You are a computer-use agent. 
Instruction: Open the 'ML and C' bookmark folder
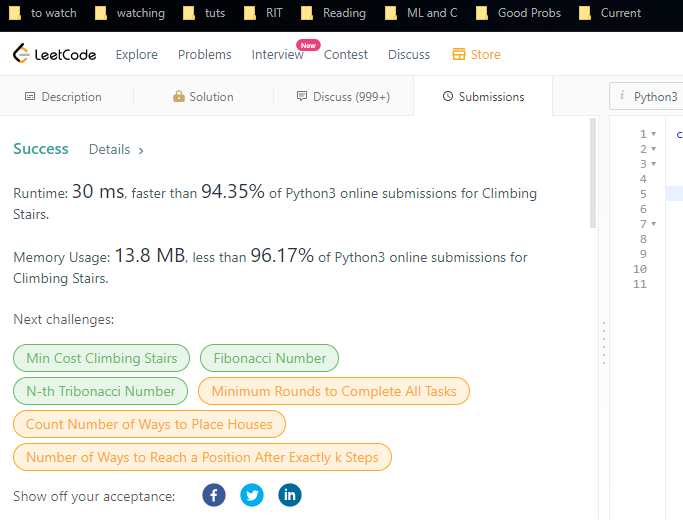(421, 13)
